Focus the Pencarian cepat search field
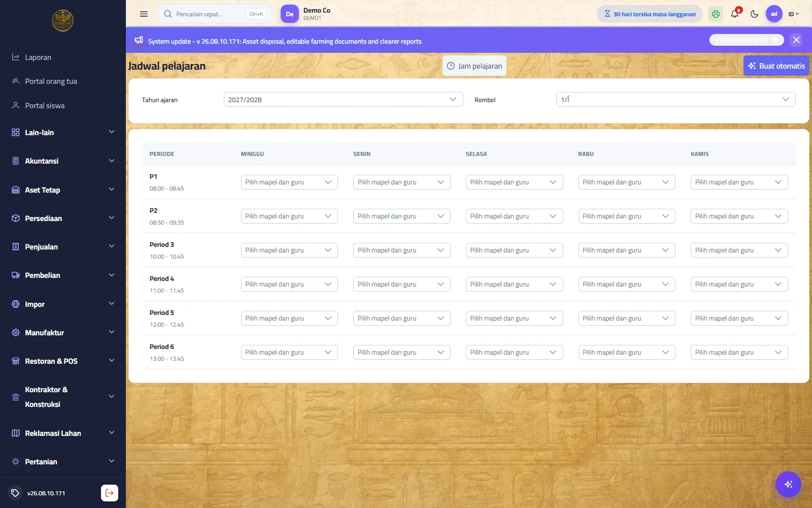812x508 pixels. tap(215, 14)
